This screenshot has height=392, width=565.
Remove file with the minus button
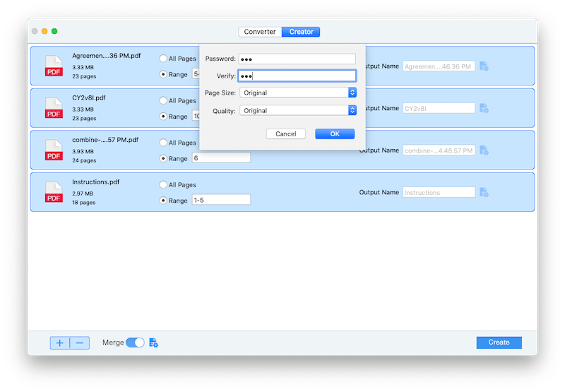80,343
